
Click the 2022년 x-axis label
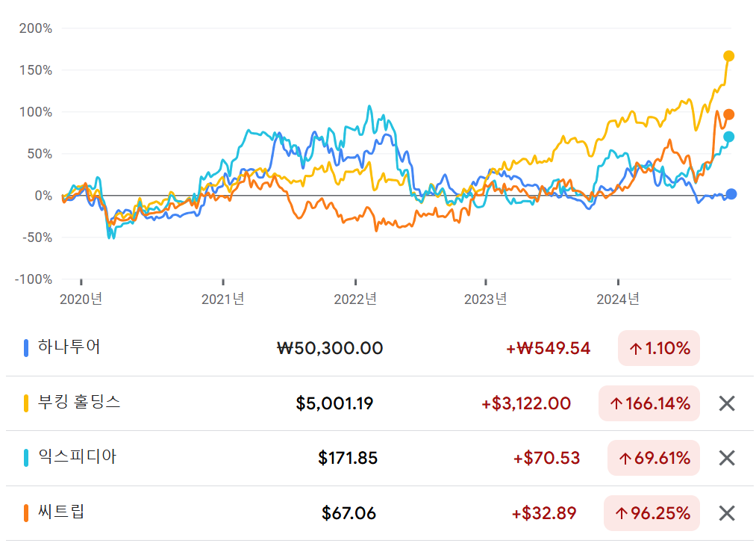[355, 300]
